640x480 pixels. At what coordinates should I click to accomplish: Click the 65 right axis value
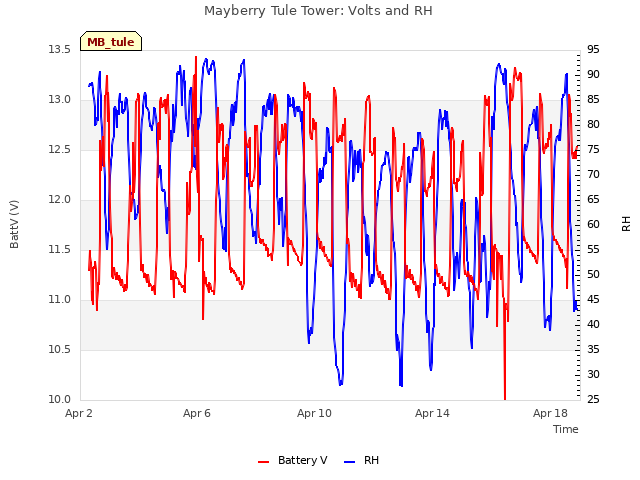click(x=593, y=200)
